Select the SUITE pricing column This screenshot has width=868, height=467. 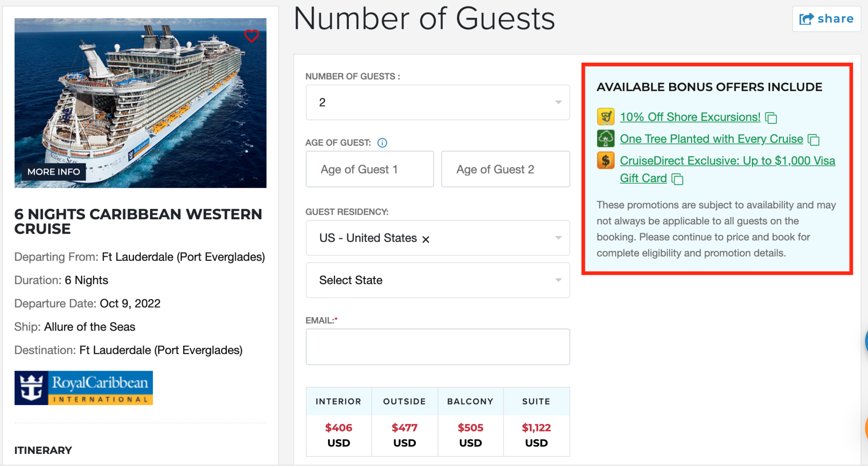[536, 401]
